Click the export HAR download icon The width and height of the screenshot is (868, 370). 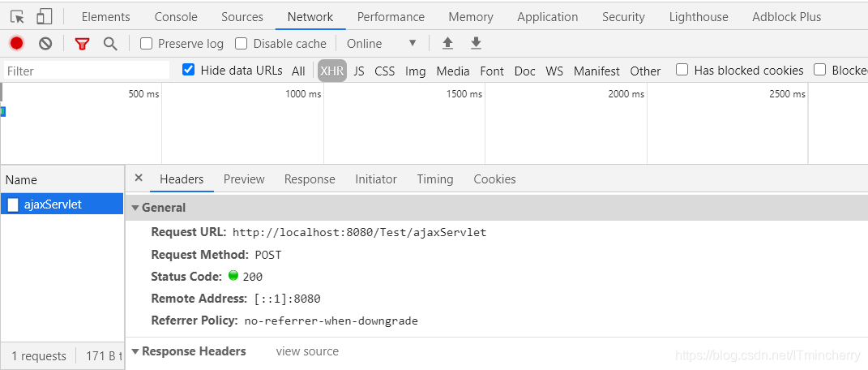(477, 44)
